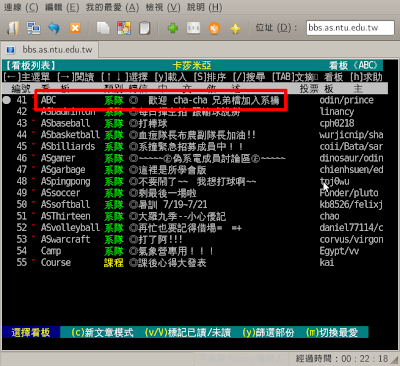Click the 位址 address input field
Viewport: 400px width, 366px height.
(x=350, y=28)
